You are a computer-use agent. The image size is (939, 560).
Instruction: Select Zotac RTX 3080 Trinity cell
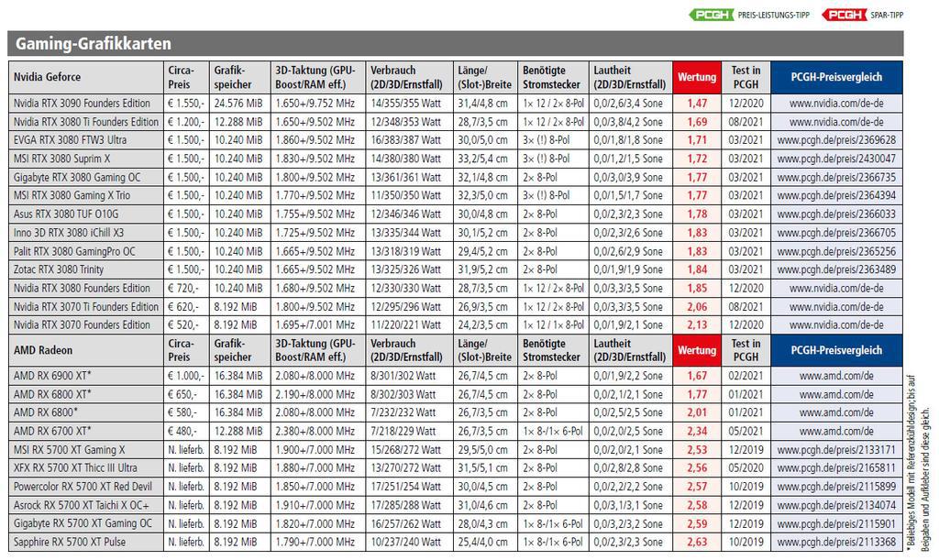(86, 269)
